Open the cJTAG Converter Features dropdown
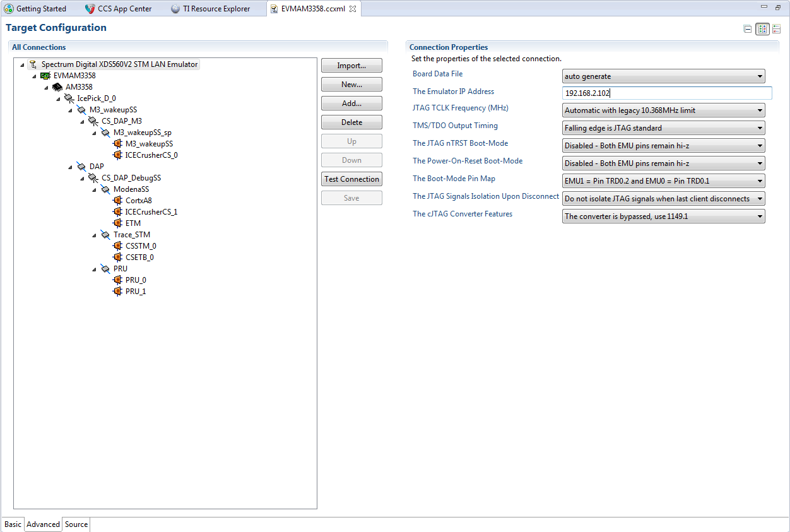Viewport: 790px width, 532px height. 664,216
